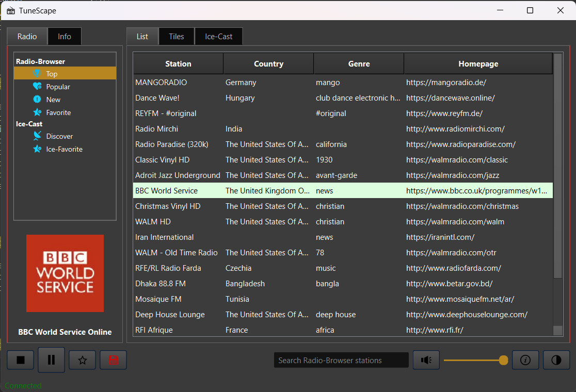Open the info button next to volume

click(525, 360)
